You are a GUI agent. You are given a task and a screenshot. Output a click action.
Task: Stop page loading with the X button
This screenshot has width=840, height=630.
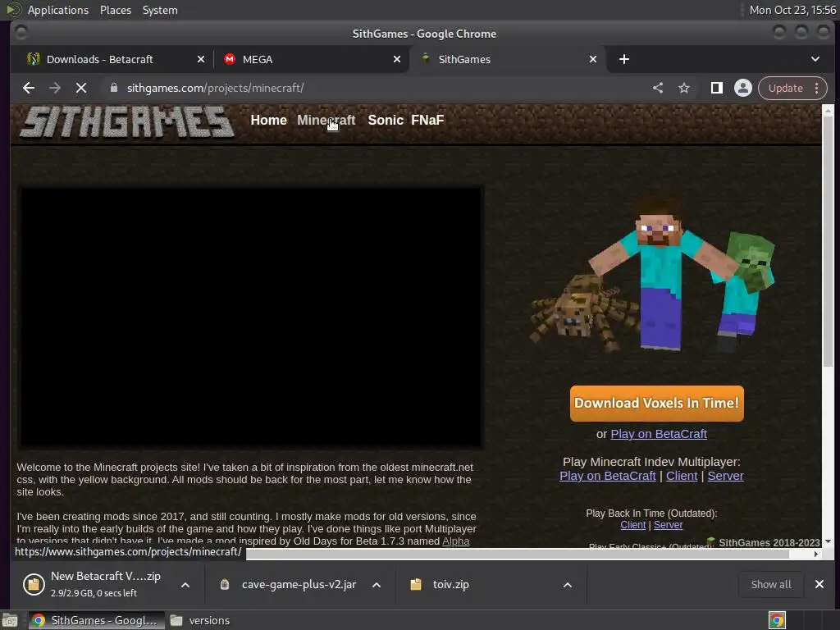[81, 88]
